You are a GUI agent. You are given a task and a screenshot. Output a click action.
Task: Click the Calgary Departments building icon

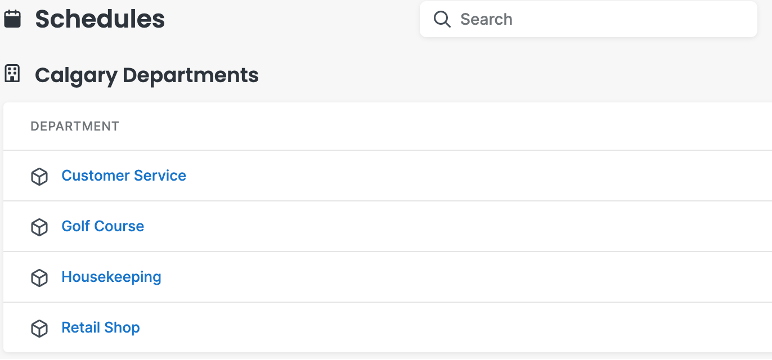pyautogui.click(x=12, y=74)
